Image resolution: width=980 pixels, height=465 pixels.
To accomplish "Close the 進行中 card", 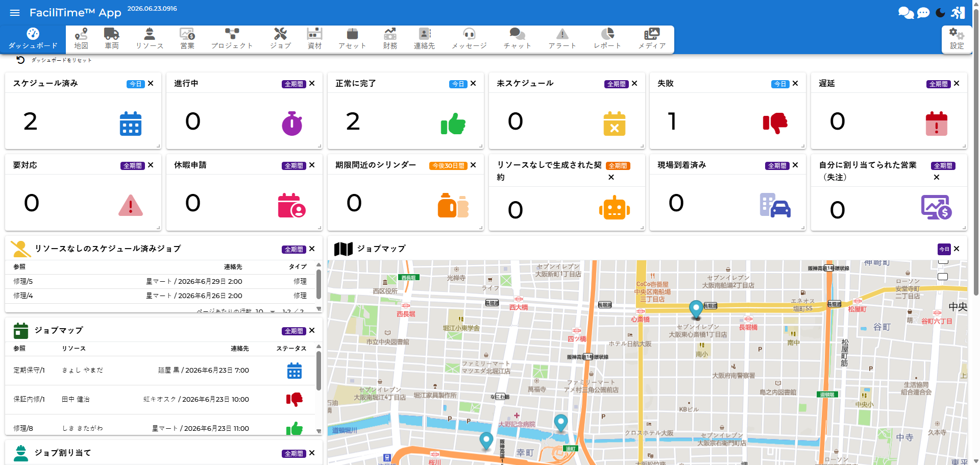I will [312, 83].
